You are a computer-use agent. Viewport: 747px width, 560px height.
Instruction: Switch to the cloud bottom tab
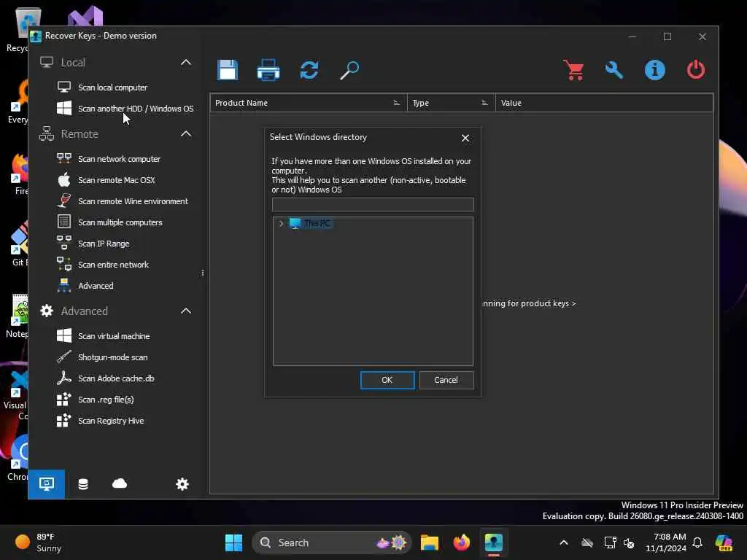(120, 484)
